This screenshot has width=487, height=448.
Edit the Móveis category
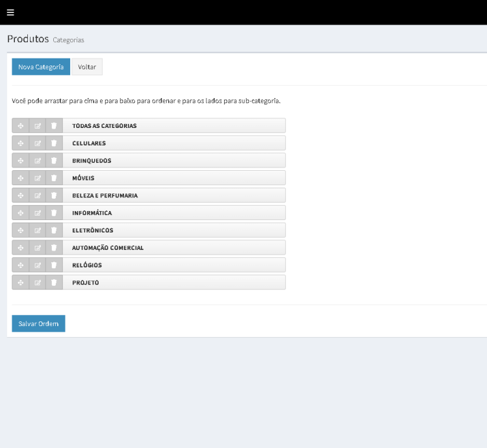click(x=37, y=178)
